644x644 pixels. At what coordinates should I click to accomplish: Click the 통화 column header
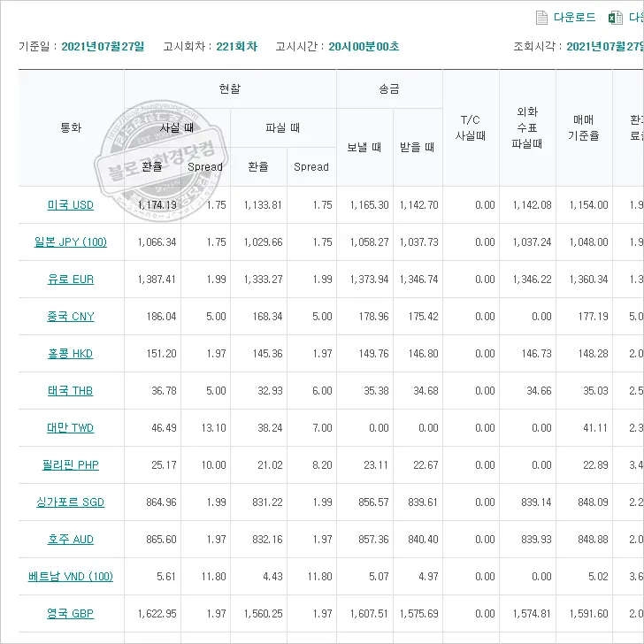71,127
